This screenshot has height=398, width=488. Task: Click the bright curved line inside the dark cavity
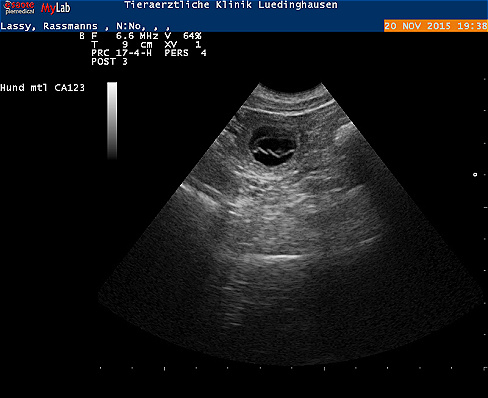click(273, 152)
